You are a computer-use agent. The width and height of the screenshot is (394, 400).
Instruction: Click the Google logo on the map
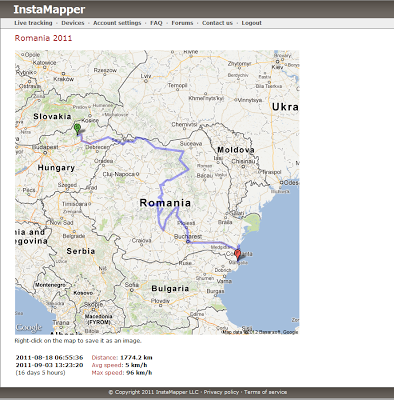(x=29, y=328)
